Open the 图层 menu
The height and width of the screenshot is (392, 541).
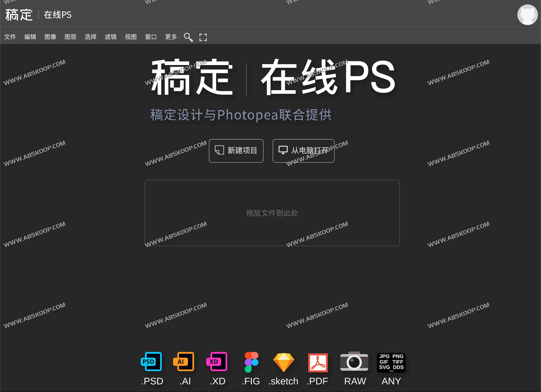coord(70,37)
